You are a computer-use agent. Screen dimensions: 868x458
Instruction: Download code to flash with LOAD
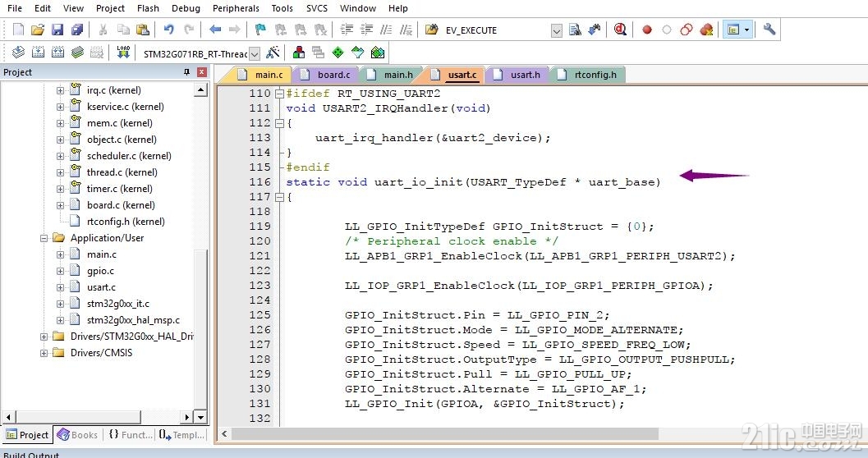[x=123, y=53]
